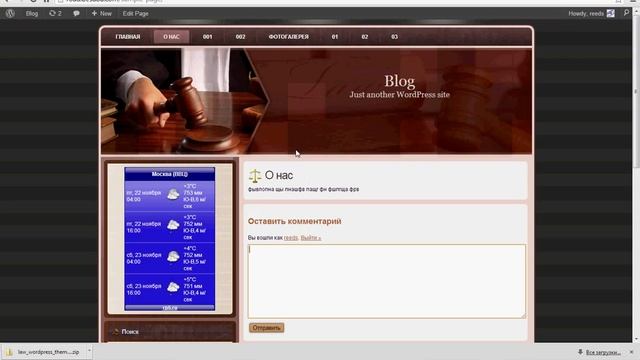
Task: Submit comment with Отправить button
Action: pos(267,328)
